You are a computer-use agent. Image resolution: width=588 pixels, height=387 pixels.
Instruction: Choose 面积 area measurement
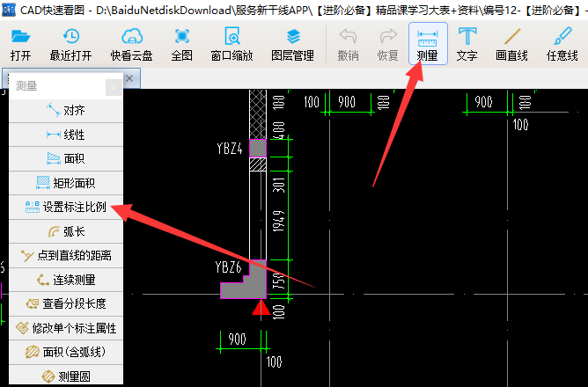(x=66, y=159)
